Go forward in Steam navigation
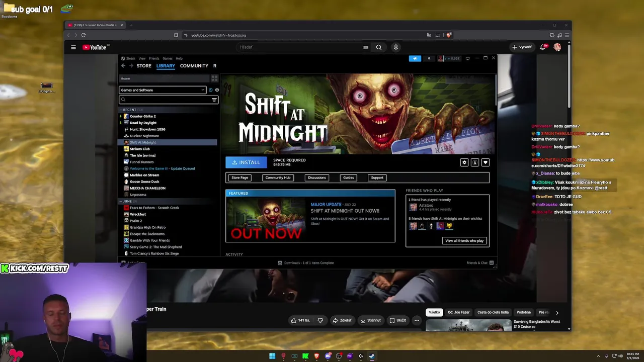Viewport: 644px width, 362px height. pyautogui.click(x=131, y=66)
